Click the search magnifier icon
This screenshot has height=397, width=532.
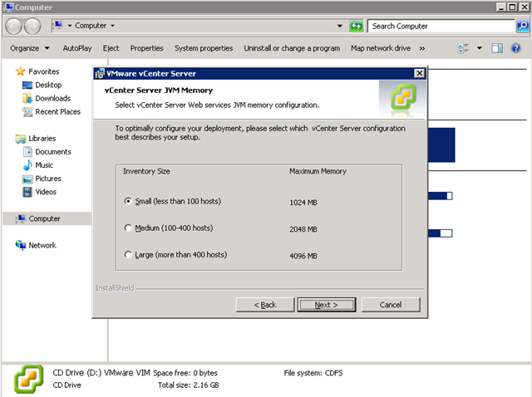(523, 26)
